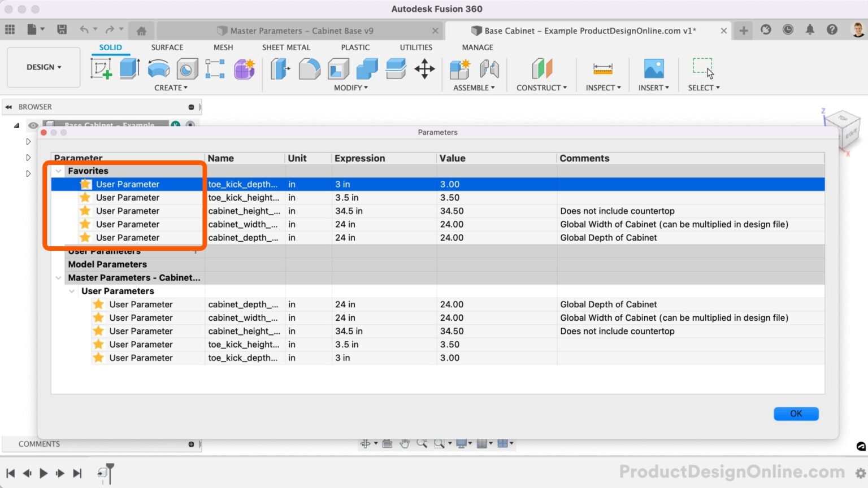Toggle visibility eye next to Base Cabinet component
868x488 pixels.
[33, 125]
